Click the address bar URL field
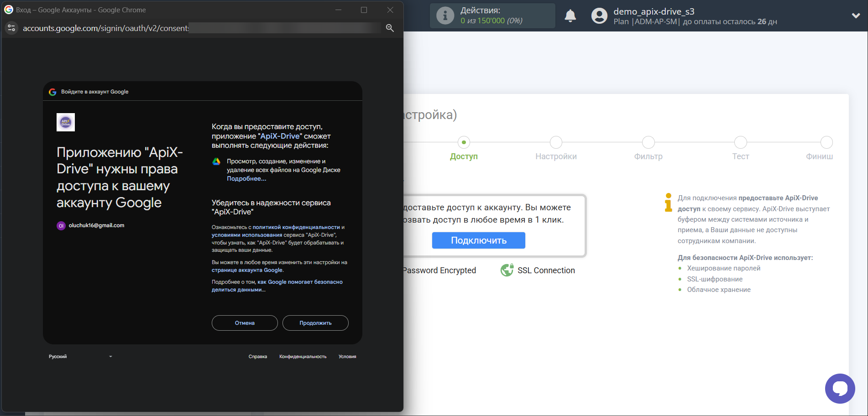 (x=202, y=28)
